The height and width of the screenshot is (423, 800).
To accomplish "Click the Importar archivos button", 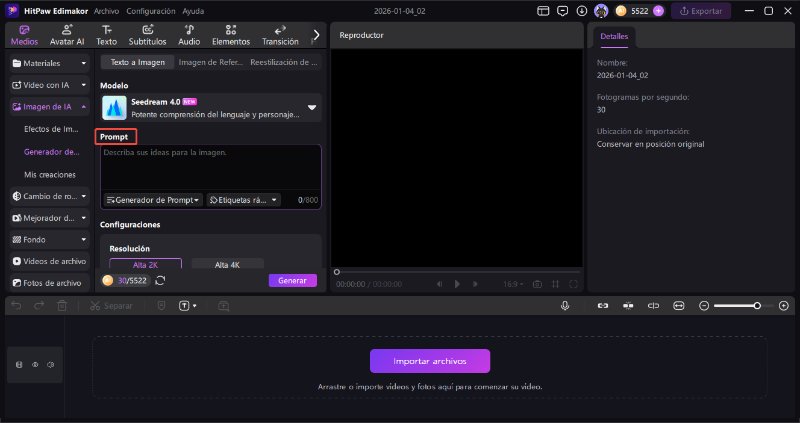I will click(x=430, y=361).
